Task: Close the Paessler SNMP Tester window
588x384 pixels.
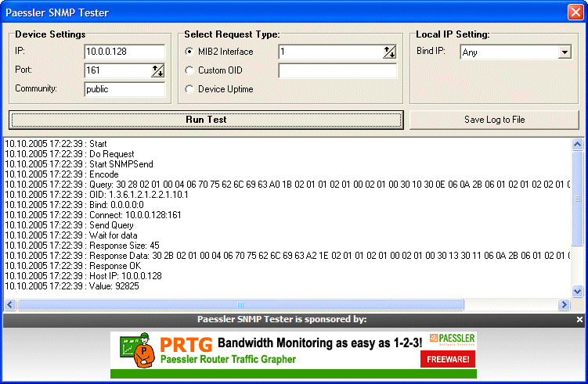Action: 575,12
